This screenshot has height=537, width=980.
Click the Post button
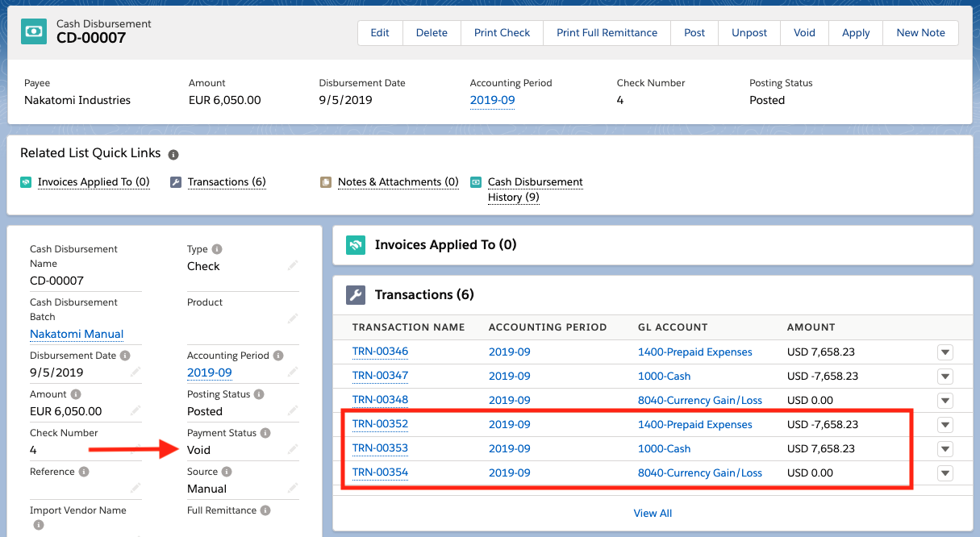694,33
